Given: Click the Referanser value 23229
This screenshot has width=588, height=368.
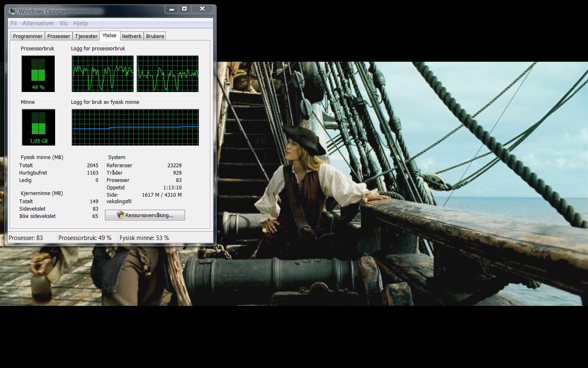Looking at the screenshot, I should (x=174, y=166).
